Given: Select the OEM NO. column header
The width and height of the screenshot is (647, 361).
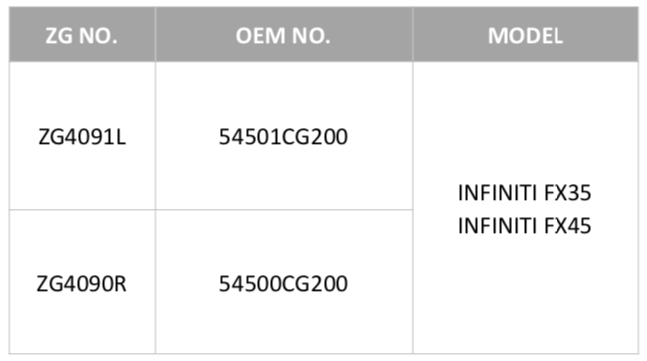Looking at the screenshot, I should (x=284, y=35).
